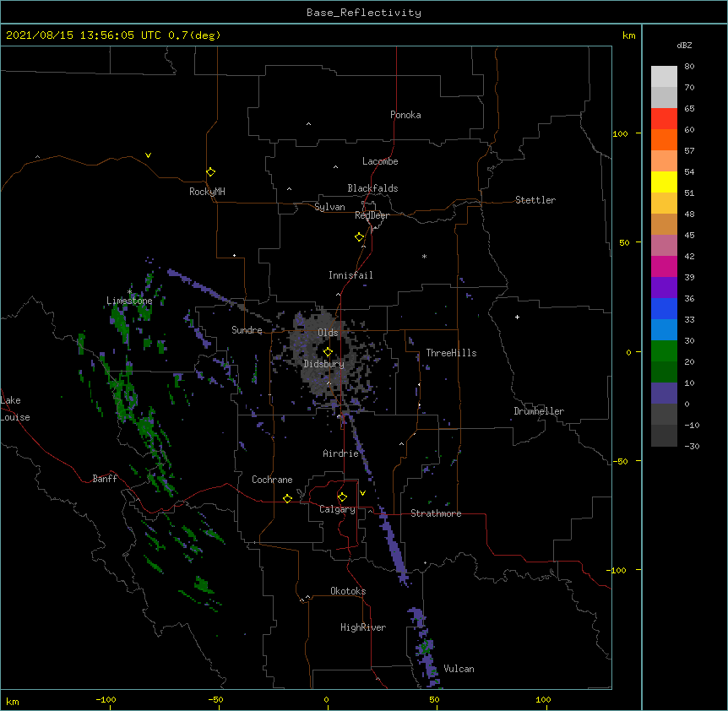Select white caret marker west of Lacombe
This screenshot has width=728, height=711.
point(335,166)
